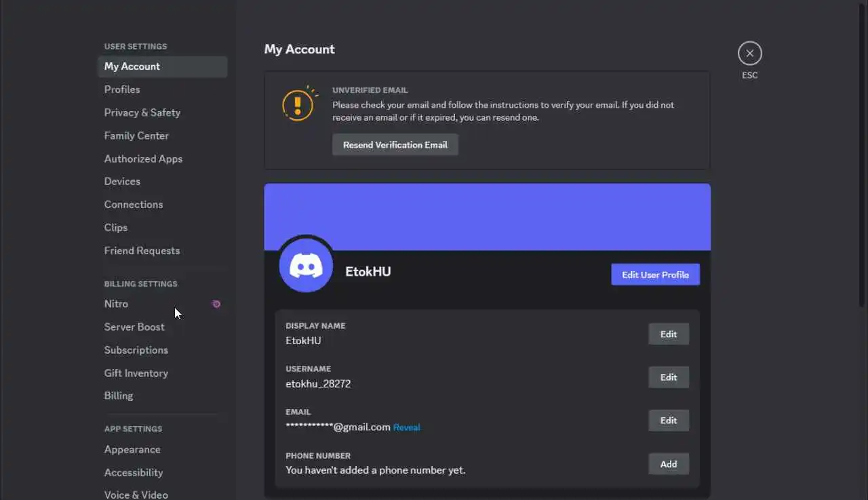Open the Billing page

pyautogui.click(x=163, y=396)
